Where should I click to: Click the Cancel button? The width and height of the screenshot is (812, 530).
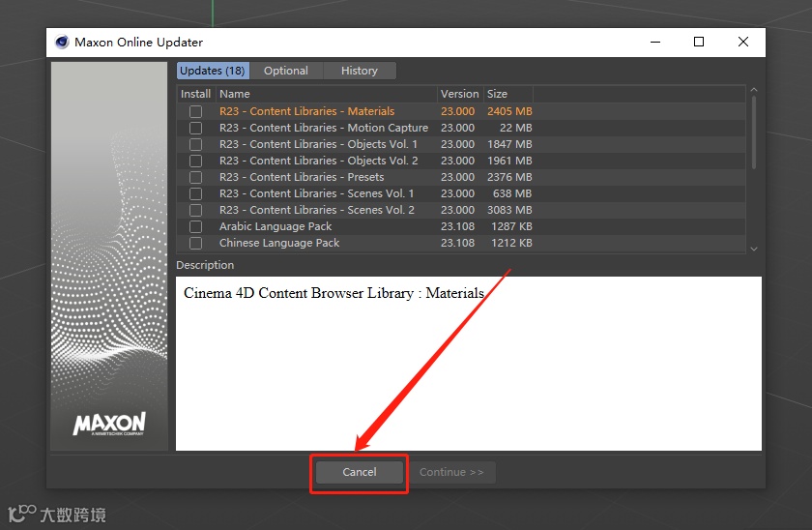click(360, 472)
